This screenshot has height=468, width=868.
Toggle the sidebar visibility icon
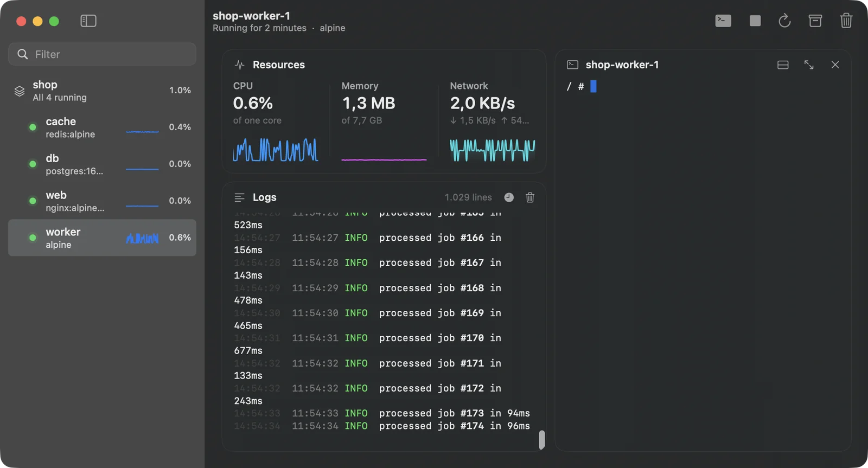pyautogui.click(x=88, y=21)
